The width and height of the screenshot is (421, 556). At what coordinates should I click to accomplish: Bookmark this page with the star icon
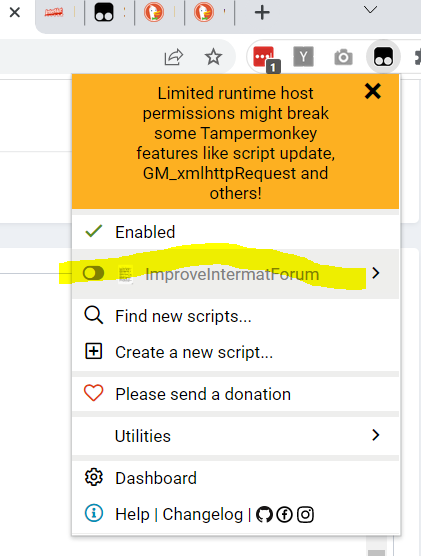tap(214, 57)
